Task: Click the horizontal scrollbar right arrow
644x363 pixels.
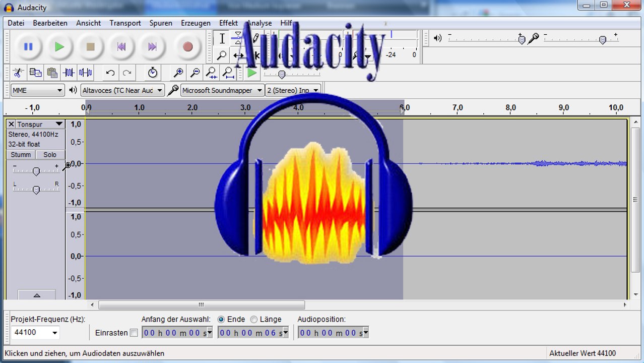Action: coord(625,305)
